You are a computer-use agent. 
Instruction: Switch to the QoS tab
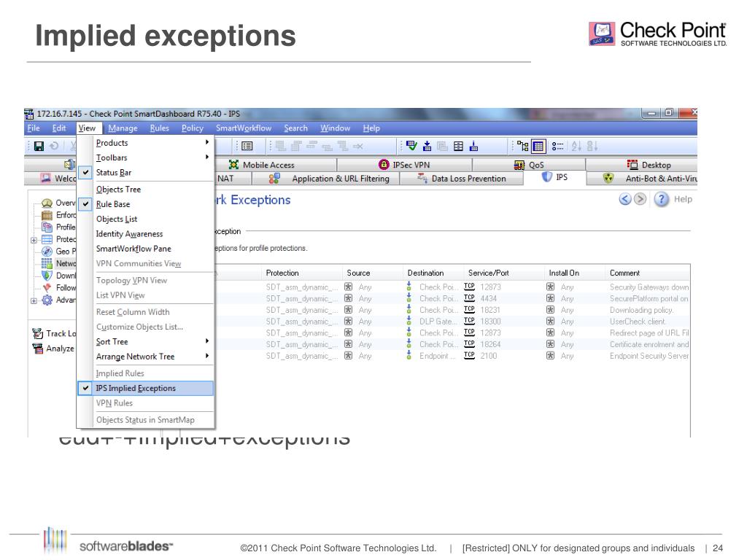tap(529, 165)
